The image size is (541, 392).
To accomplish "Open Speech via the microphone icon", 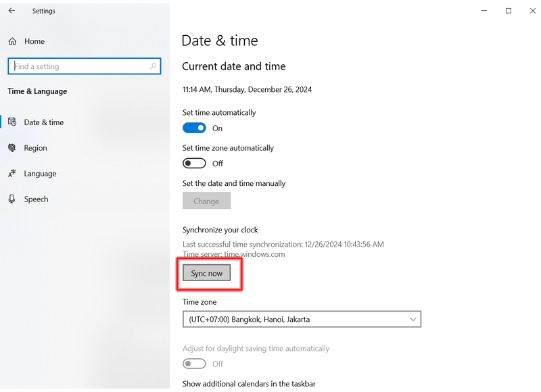I will [12, 199].
